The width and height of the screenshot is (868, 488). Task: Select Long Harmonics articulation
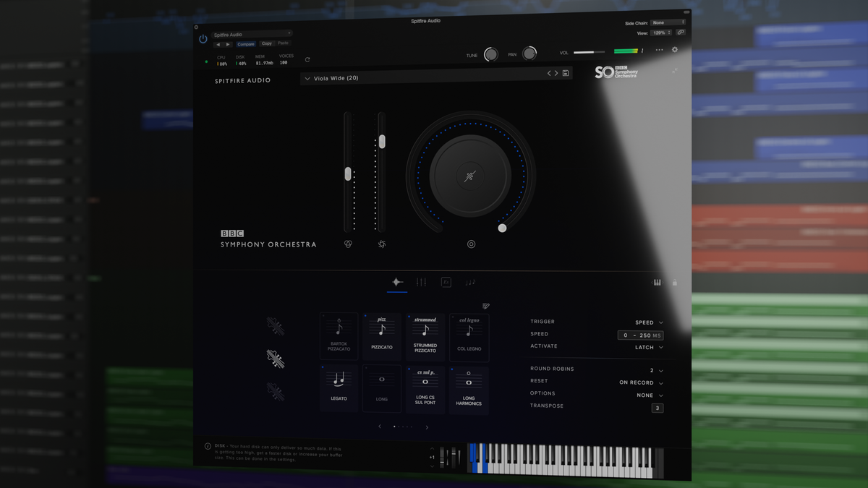coord(469,389)
